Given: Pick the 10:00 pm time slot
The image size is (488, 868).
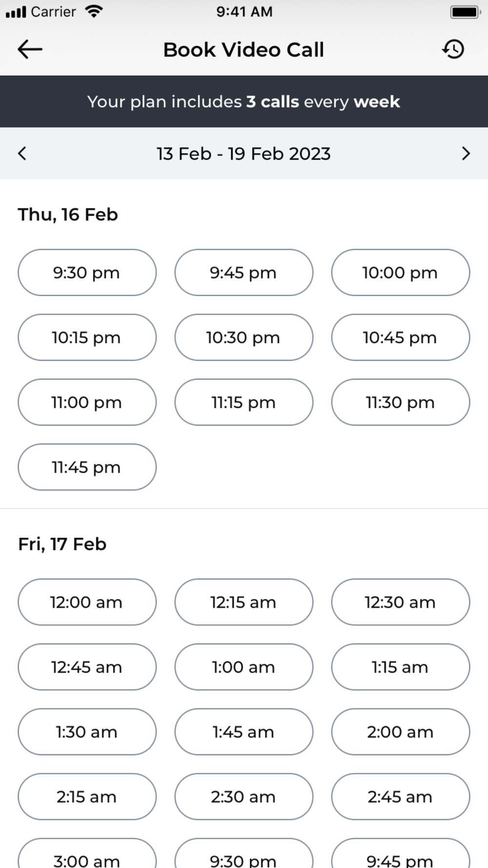Looking at the screenshot, I should 401,272.
